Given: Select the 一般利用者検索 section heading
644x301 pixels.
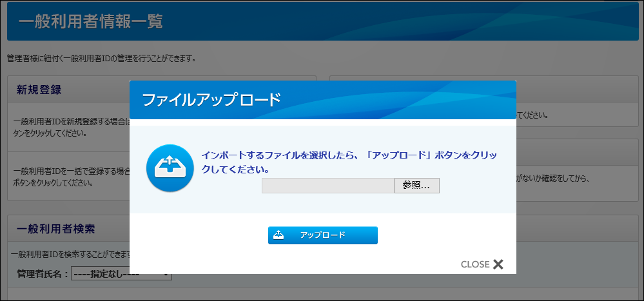Looking at the screenshot, I should (x=55, y=229).
